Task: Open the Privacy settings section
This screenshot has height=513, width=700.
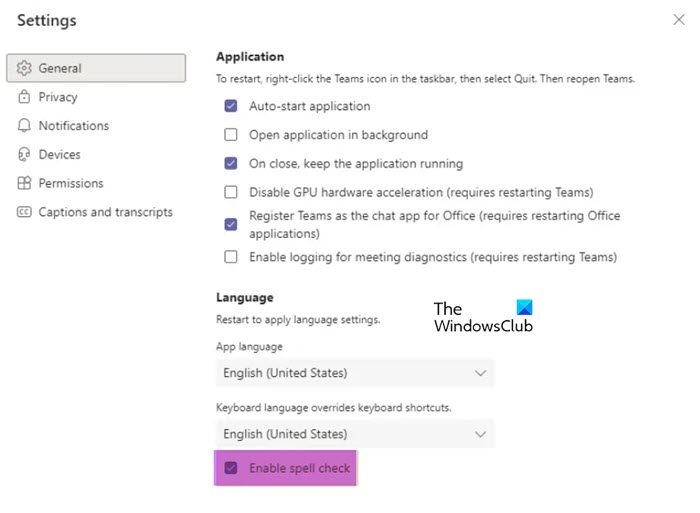Action: point(58,97)
